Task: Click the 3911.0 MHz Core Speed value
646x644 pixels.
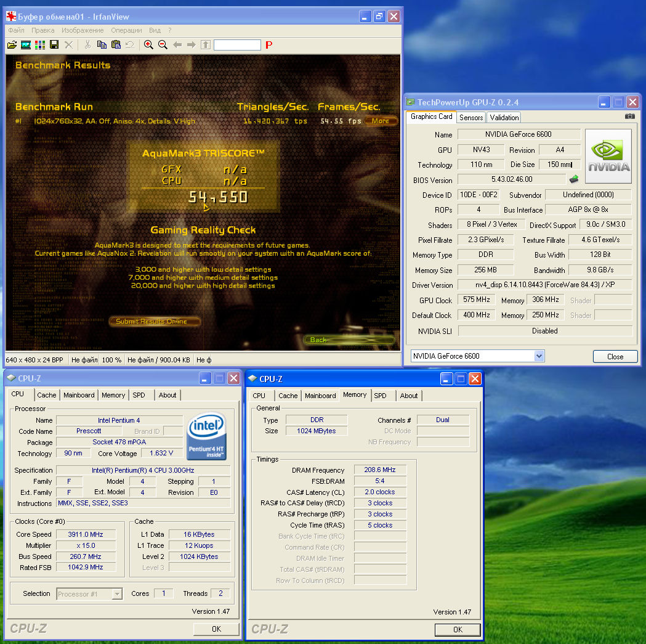Action: 86,534
